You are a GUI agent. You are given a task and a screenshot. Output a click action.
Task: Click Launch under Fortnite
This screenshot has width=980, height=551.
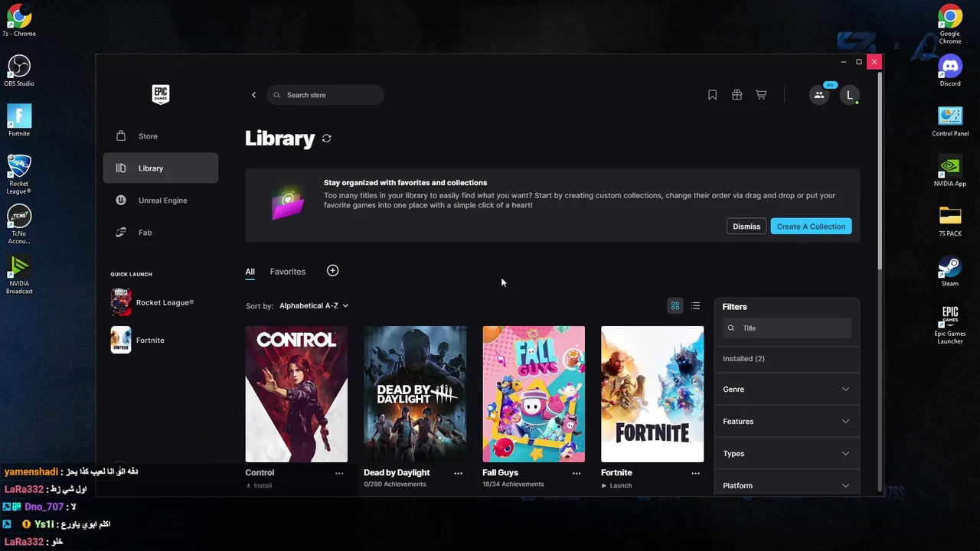[617, 486]
